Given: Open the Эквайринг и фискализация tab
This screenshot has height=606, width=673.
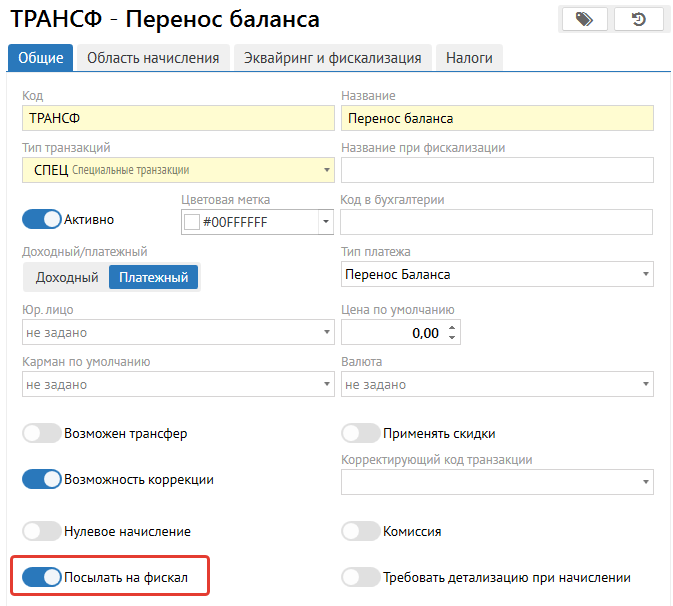Looking at the screenshot, I should click(x=334, y=58).
